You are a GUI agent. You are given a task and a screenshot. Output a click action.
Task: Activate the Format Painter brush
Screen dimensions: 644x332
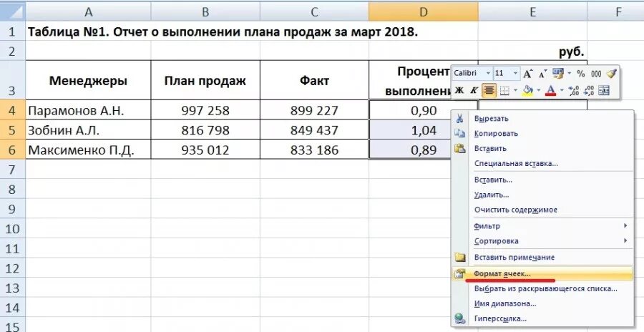612,74
